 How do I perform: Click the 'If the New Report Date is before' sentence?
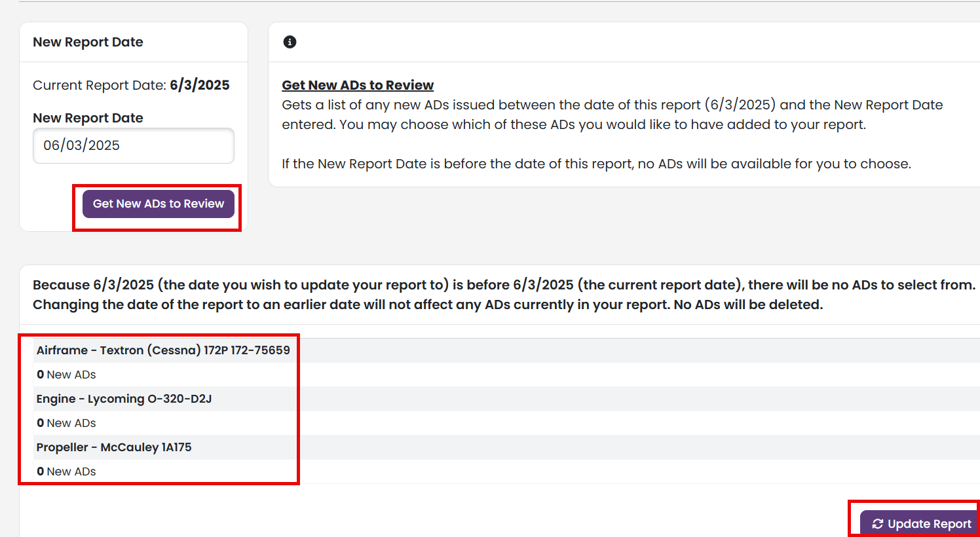click(x=596, y=164)
